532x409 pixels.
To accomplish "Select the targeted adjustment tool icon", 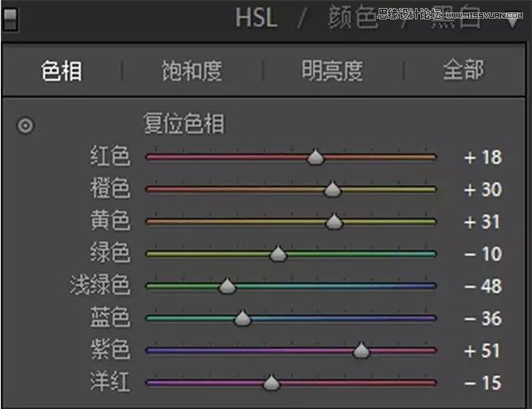I will tap(26, 126).
